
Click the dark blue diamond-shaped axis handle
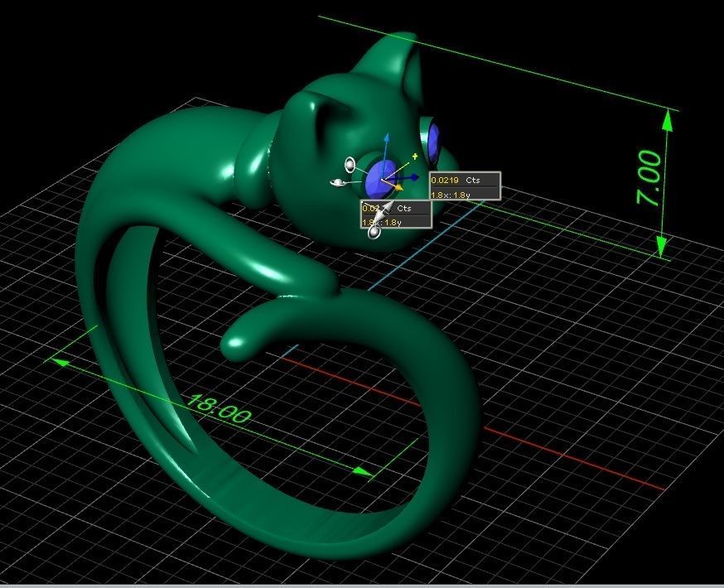[x=413, y=176]
